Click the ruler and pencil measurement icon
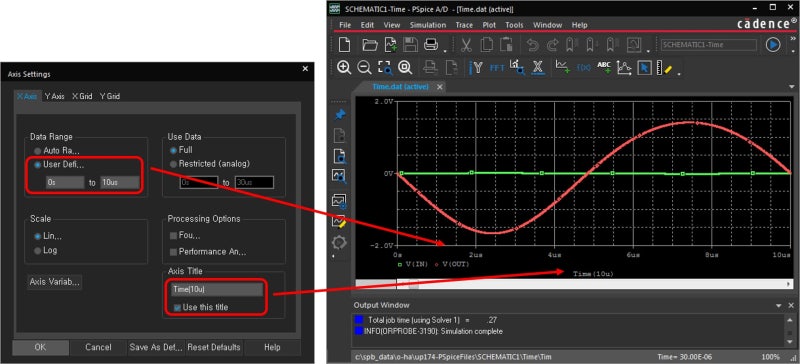800x364 pixels. (x=665, y=67)
